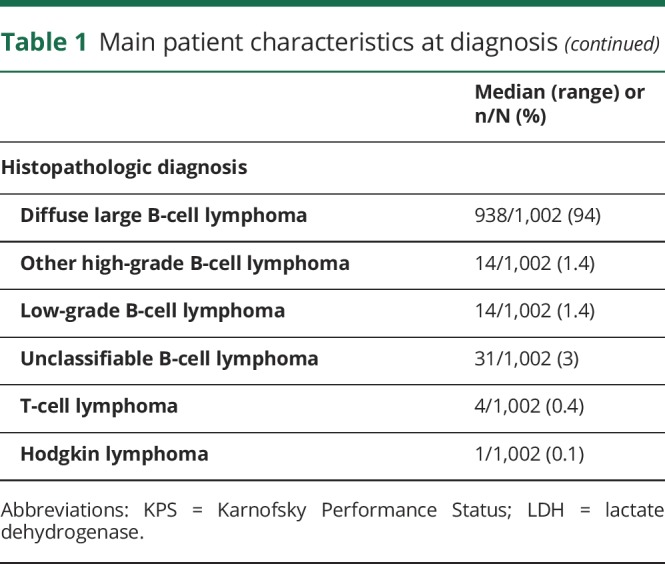Viewport: 665px width, 564px height.
Task: Click the italic "(continued)" text
Action: click(x=611, y=45)
